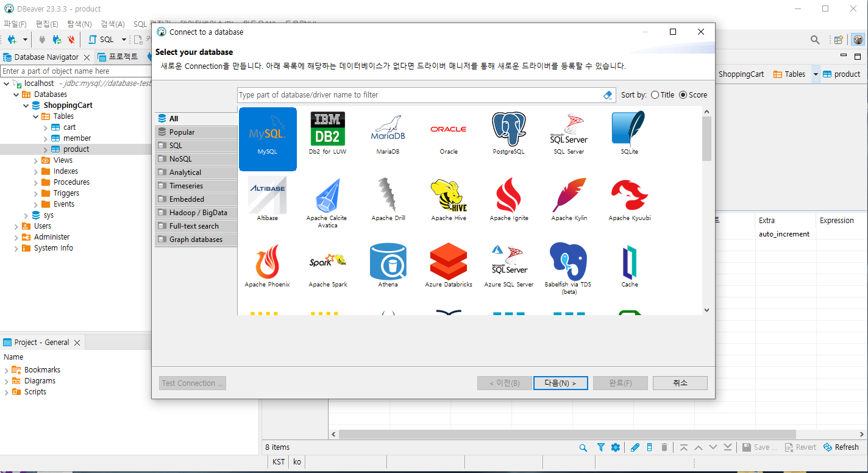Viewport: 868px width, 473px height.
Task: Focus the driver name filter field
Action: click(x=419, y=95)
